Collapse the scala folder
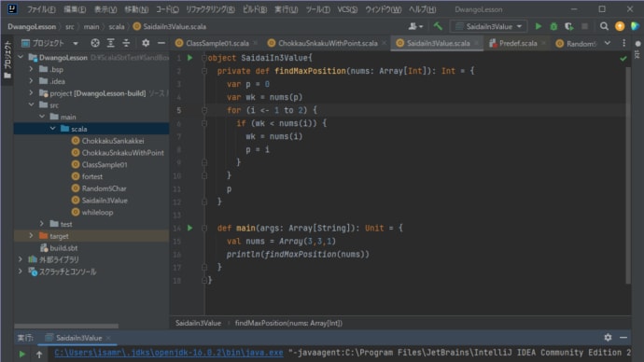This screenshot has height=362, width=644. coord(52,129)
